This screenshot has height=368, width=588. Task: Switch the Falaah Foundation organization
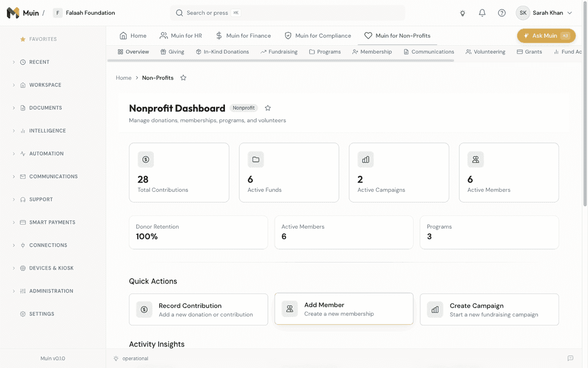click(84, 13)
